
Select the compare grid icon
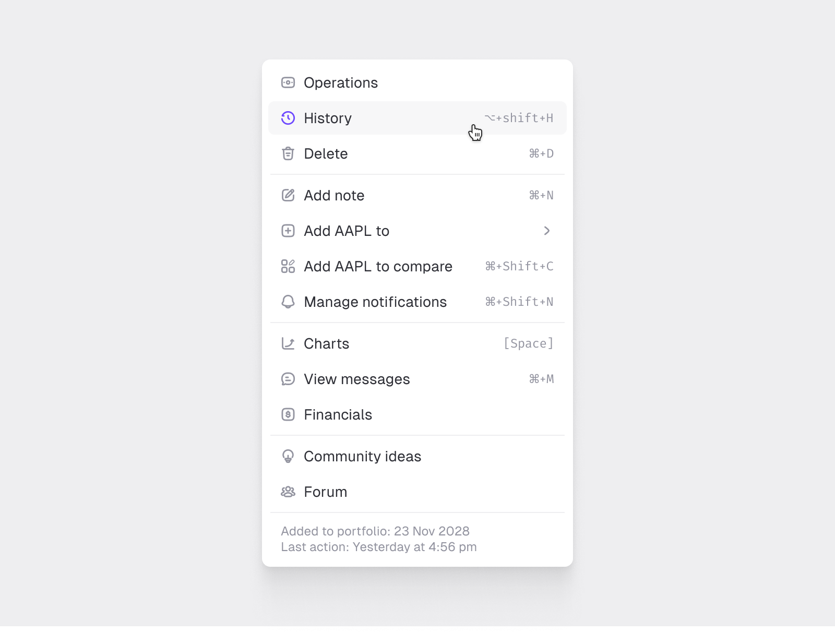click(288, 266)
